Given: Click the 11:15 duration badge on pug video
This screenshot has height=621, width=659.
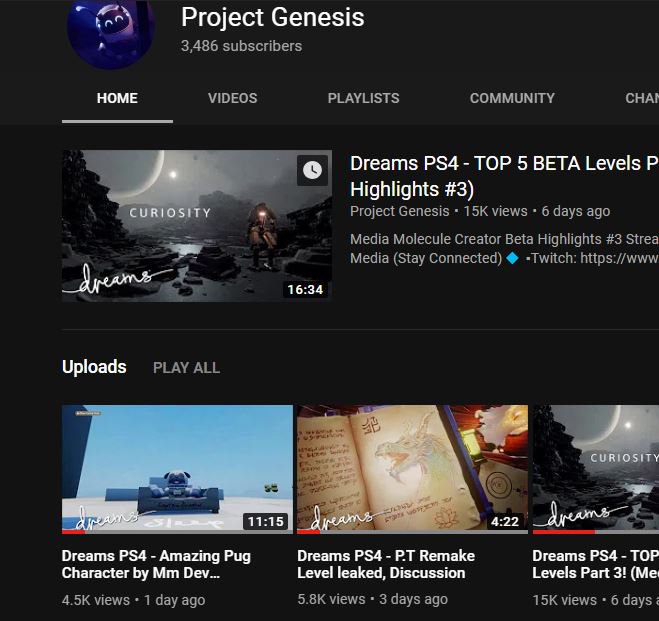Looking at the screenshot, I should 266,521.
